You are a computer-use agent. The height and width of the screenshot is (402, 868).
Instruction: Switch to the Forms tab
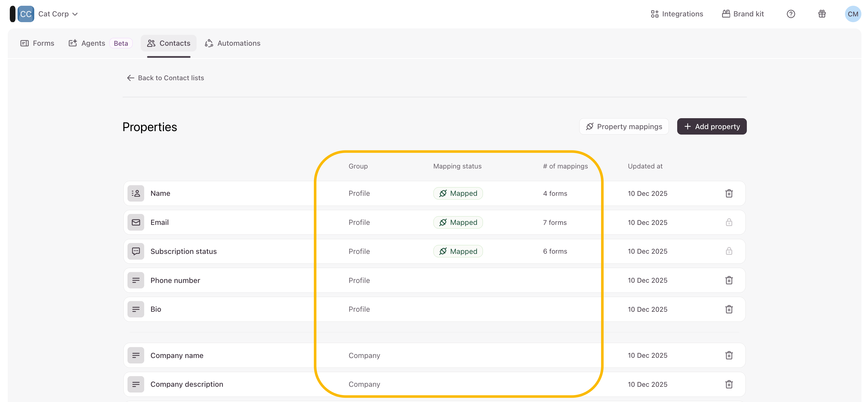point(37,43)
